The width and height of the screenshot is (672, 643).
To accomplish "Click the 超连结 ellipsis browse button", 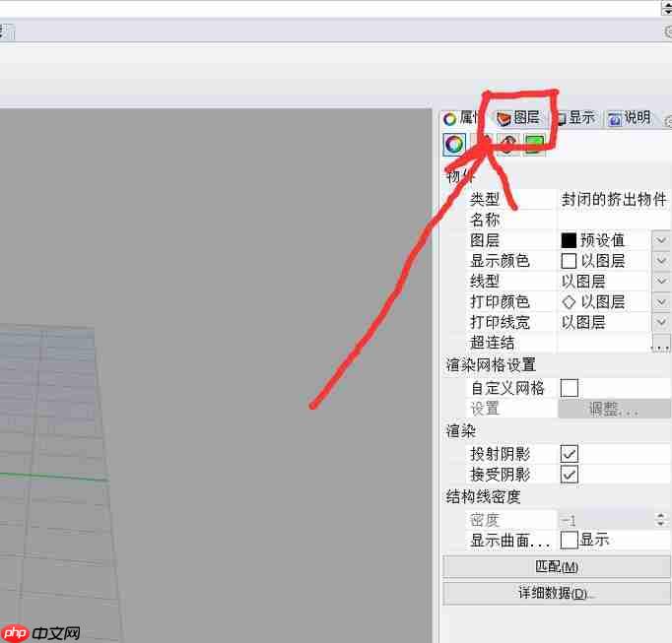I will point(660,343).
